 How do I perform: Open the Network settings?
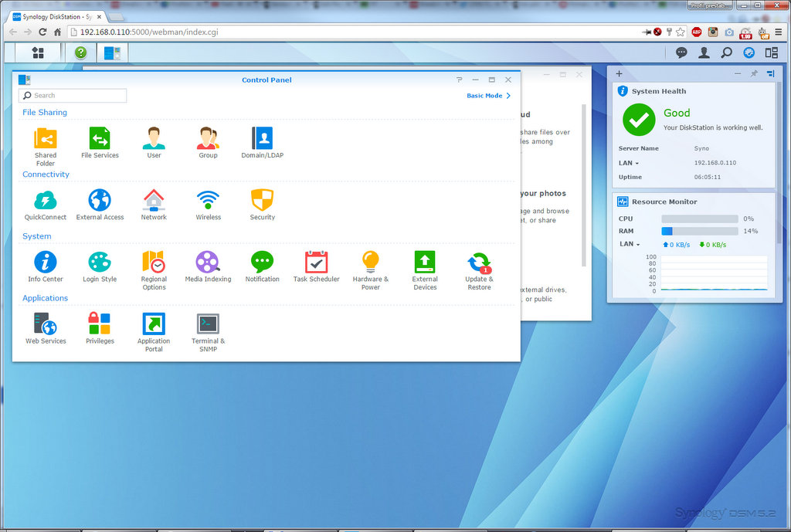click(x=154, y=205)
